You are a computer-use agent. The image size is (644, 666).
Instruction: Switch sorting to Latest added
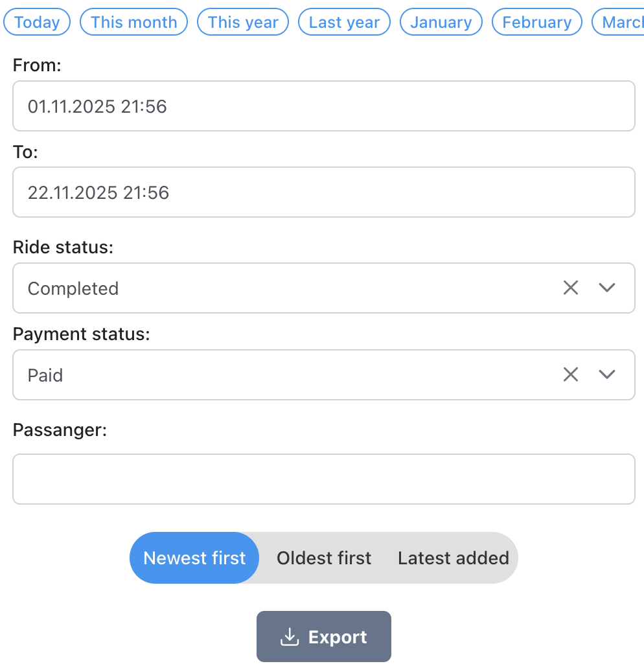coord(453,558)
